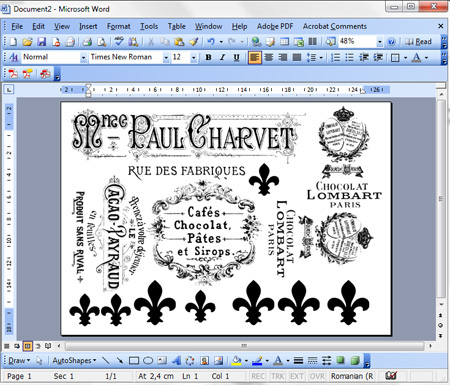Open the Zoom 48% dropdown
This screenshot has width=450, height=385.
380,42
